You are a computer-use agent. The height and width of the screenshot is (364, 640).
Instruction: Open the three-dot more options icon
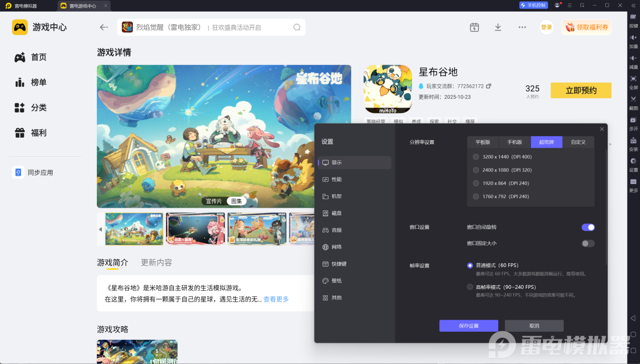click(x=522, y=27)
